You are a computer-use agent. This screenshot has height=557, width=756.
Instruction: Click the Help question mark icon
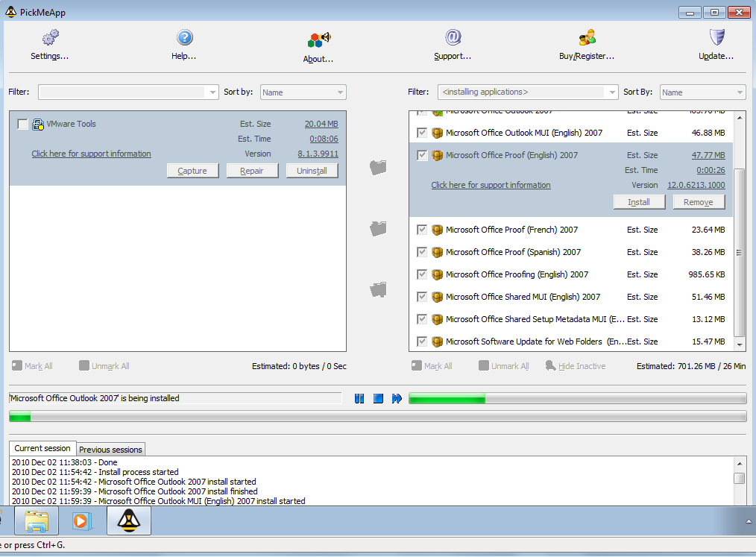point(185,37)
